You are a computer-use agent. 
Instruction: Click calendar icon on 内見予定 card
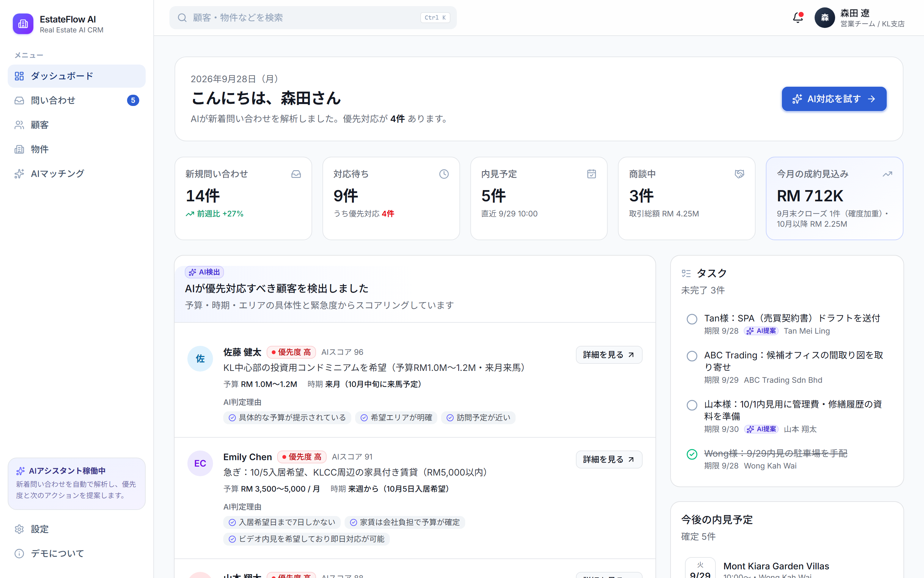(x=591, y=174)
